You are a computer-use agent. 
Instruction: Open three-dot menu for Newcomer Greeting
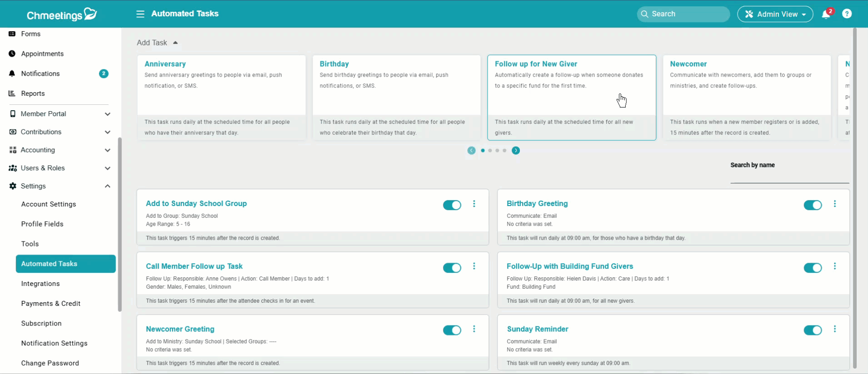[474, 329]
